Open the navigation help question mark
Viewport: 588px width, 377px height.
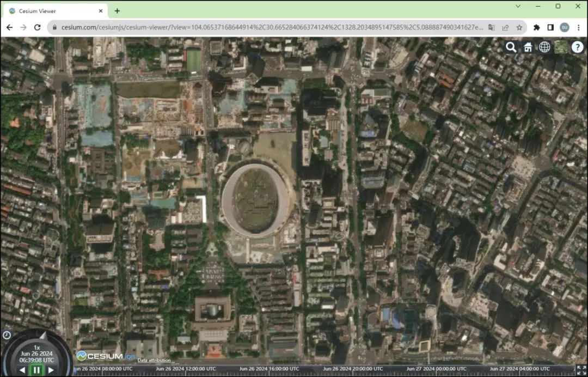coord(577,47)
